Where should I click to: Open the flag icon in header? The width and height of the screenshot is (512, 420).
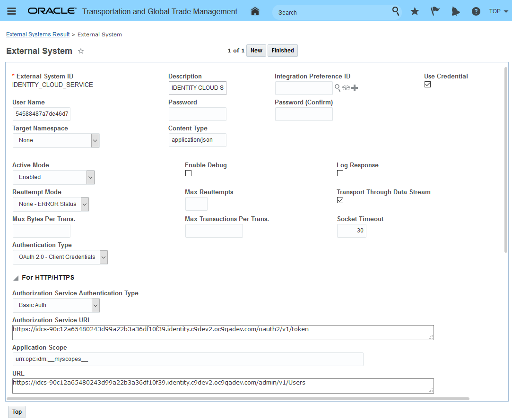point(435,11)
